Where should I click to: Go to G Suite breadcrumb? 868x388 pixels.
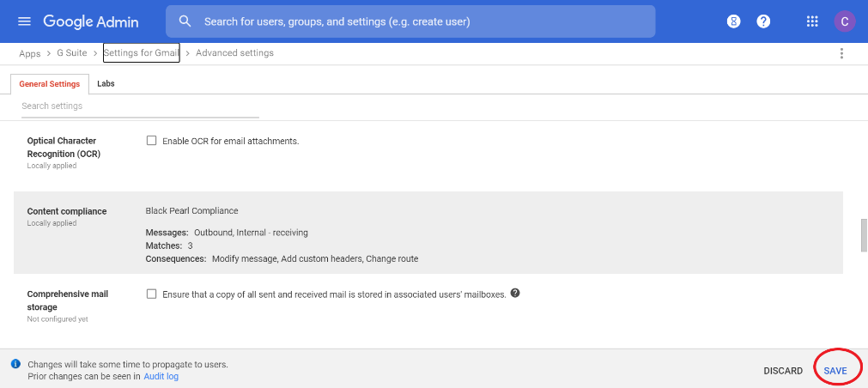click(x=72, y=53)
